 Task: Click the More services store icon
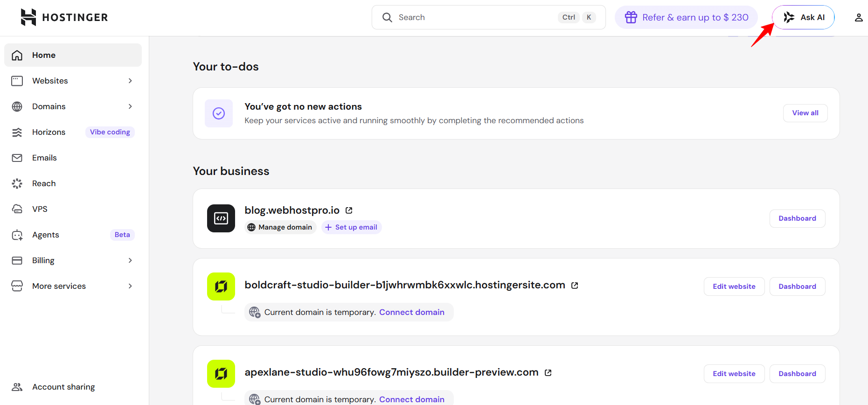coord(17,286)
